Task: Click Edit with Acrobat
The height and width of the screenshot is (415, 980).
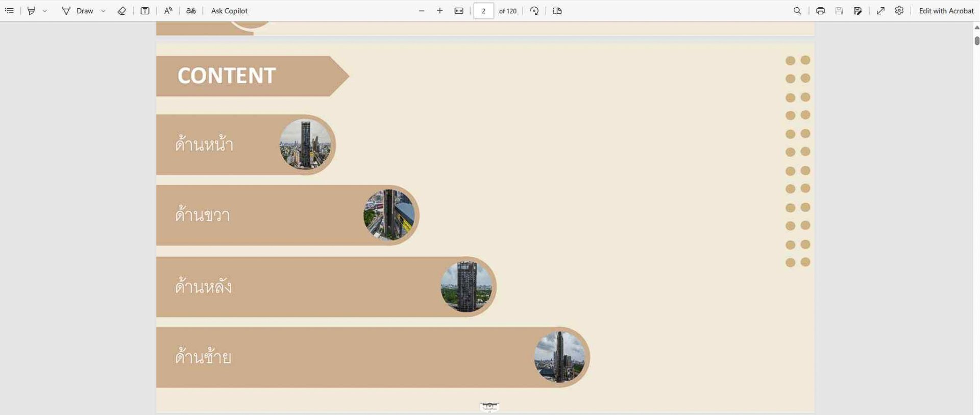Action: coord(946,11)
